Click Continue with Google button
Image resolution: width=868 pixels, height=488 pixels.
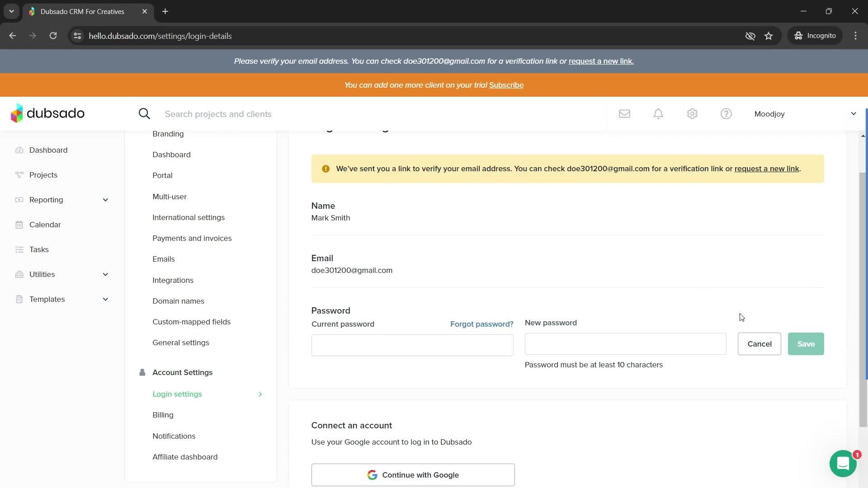pyautogui.click(x=413, y=475)
